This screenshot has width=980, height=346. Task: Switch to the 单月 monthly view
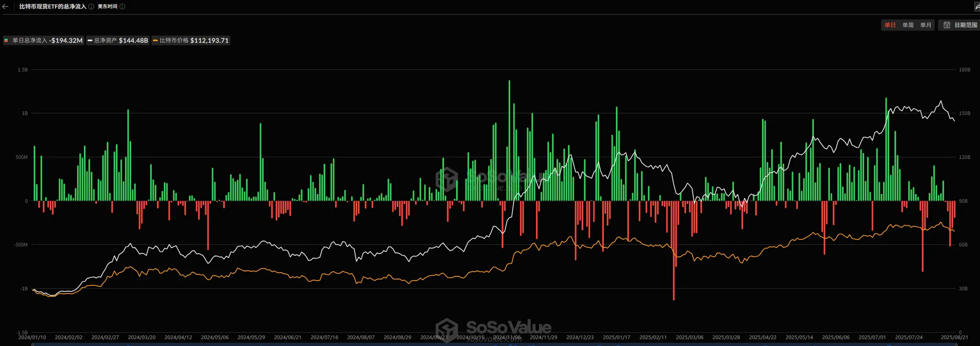(x=925, y=25)
